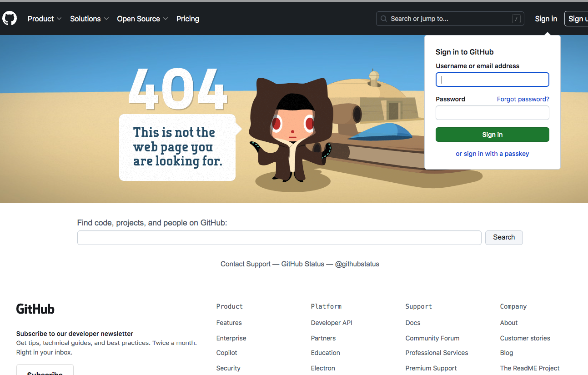Click the Platform footer column heading
Viewport: 588px width, 375px height.
pyautogui.click(x=326, y=306)
